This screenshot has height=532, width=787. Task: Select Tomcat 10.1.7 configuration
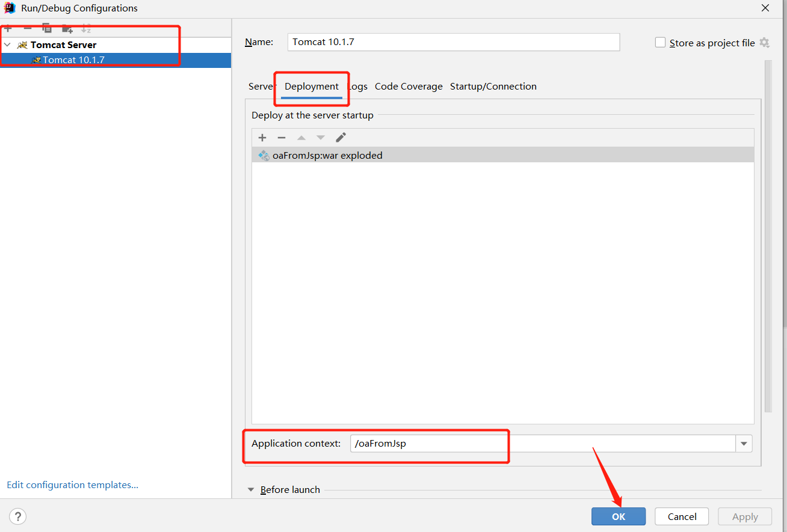click(x=116, y=60)
